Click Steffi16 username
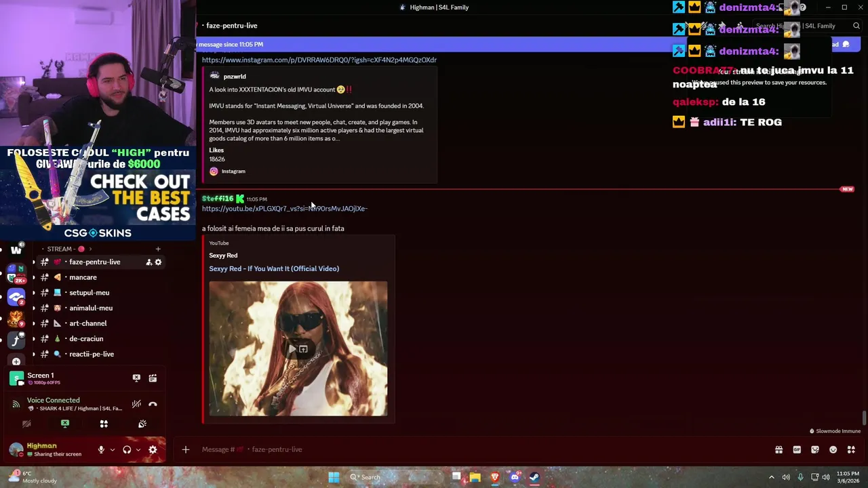This screenshot has width=868, height=488. (218, 199)
